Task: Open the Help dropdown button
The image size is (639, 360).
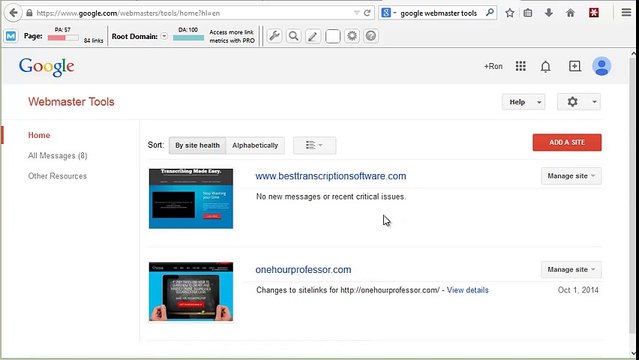Action: point(524,102)
